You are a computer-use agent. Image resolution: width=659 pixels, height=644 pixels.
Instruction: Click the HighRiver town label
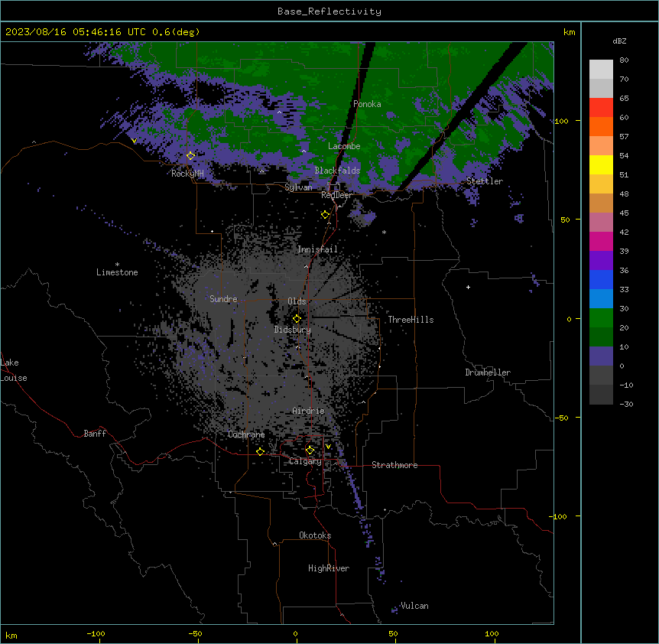tap(329, 568)
